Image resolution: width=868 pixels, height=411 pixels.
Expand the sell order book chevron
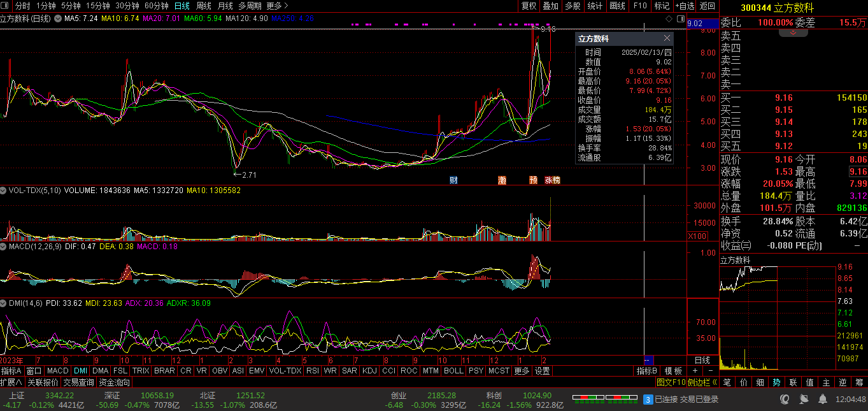(793, 32)
